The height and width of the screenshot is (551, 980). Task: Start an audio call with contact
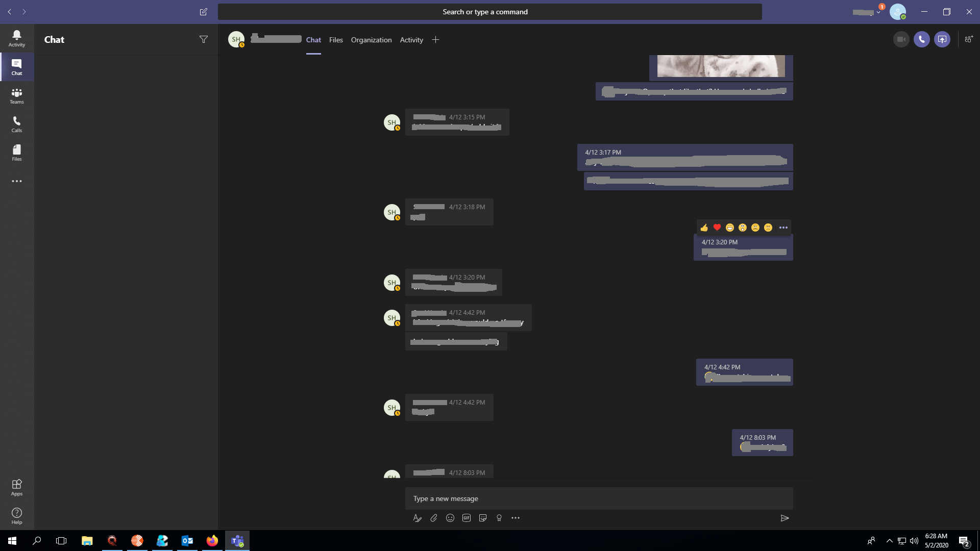coord(921,39)
